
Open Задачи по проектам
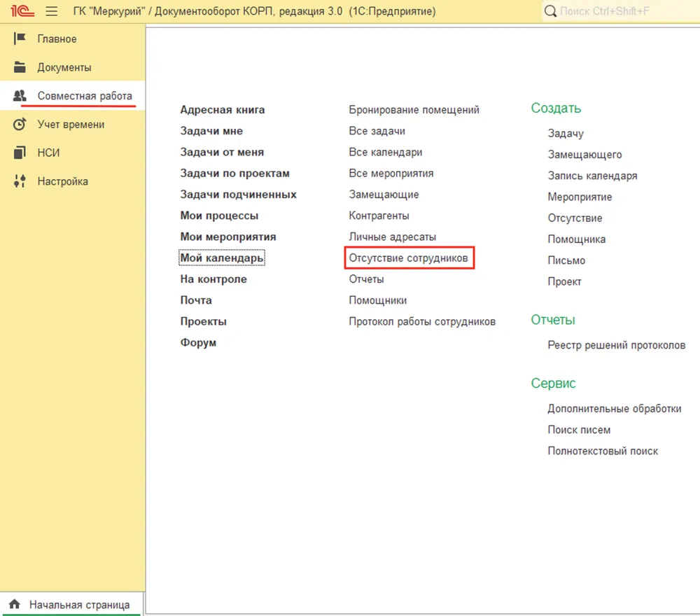[234, 173]
